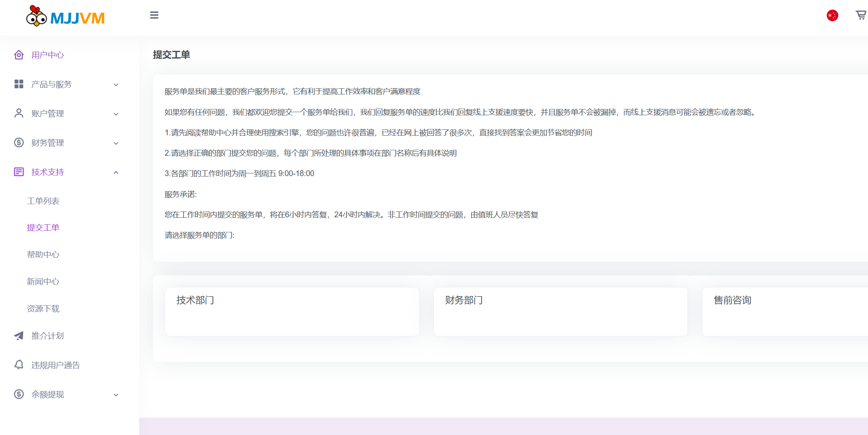Select the 技术部门 department card
This screenshot has height=435, width=868.
292,311
